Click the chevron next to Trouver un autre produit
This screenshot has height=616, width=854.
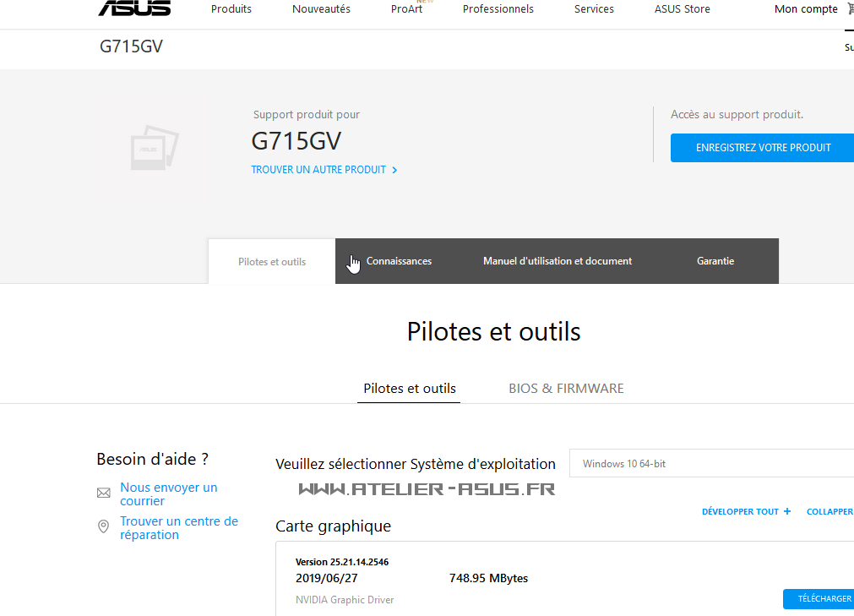tap(394, 171)
